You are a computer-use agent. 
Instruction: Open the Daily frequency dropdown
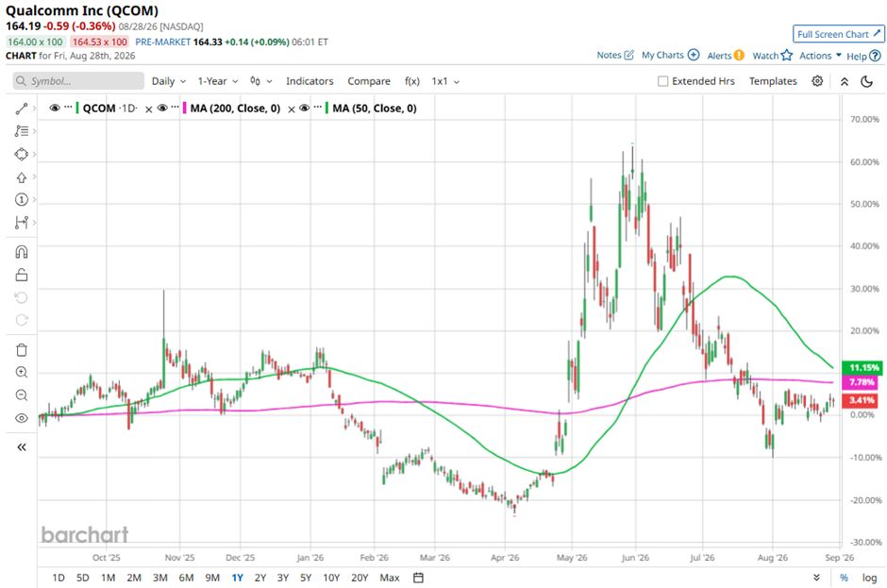click(x=169, y=81)
